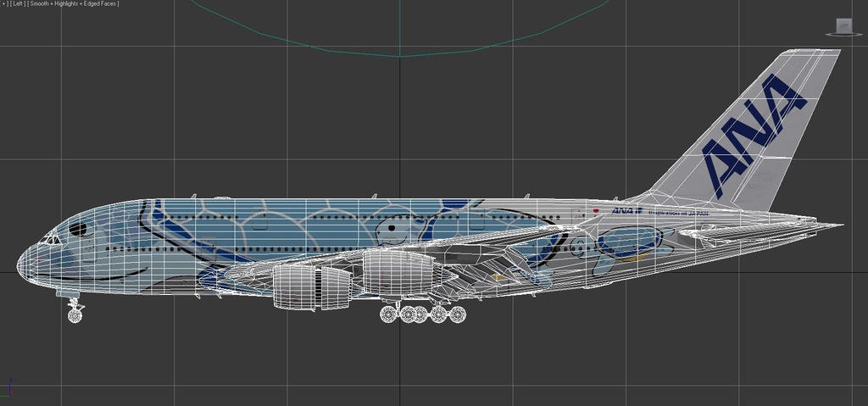This screenshot has width=868, height=406.
Task: Select the 'Inspiration of JAPAN' text on the fuselage
Action: (x=678, y=213)
